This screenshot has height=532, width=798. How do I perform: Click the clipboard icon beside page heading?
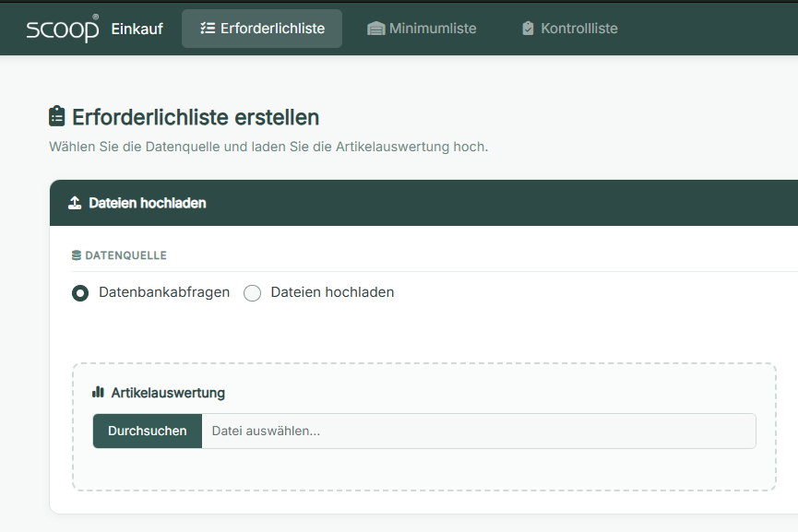click(x=57, y=116)
